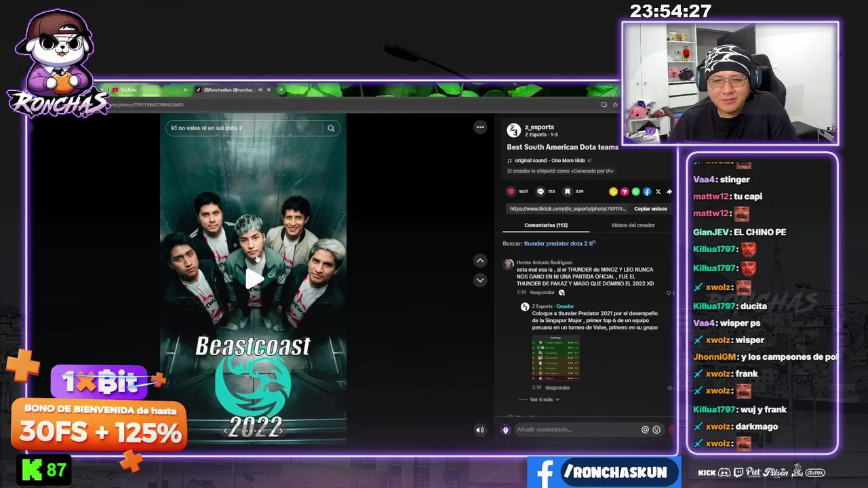The height and width of the screenshot is (488, 868).
Task: Click the /RONCHASKUN Facebook banner
Action: click(x=604, y=472)
